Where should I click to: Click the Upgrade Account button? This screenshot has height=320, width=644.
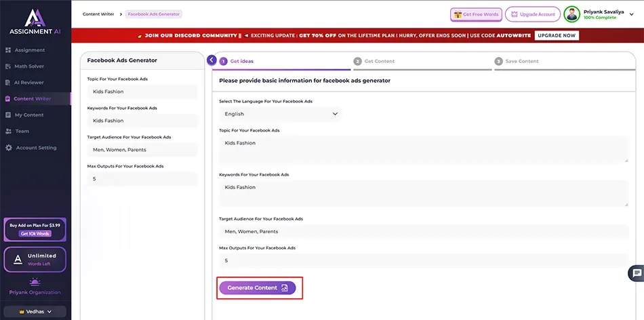pyautogui.click(x=532, y=14)
